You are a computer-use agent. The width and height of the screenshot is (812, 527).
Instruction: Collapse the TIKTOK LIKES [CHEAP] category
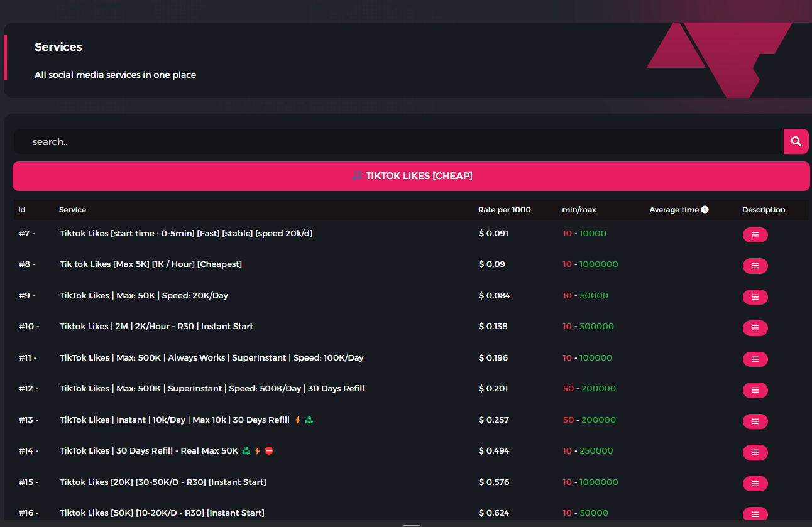tap(411, 176)
